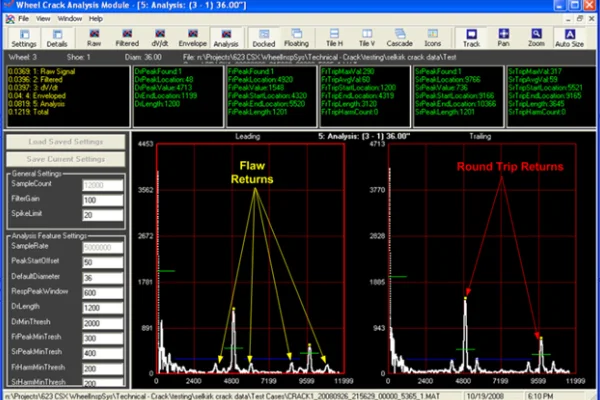Display the Envelope view
This screenshot has height=400, width=600.
192,38
